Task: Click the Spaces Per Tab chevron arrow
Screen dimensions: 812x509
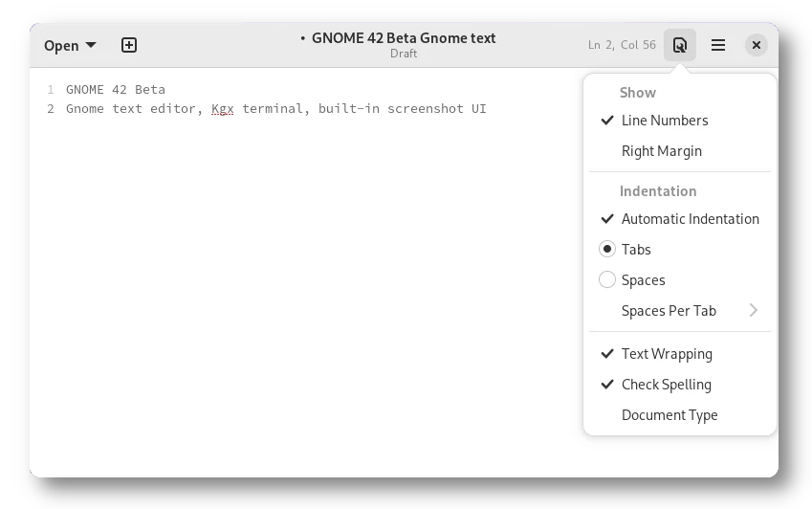Action: click(x=754, y=311)
